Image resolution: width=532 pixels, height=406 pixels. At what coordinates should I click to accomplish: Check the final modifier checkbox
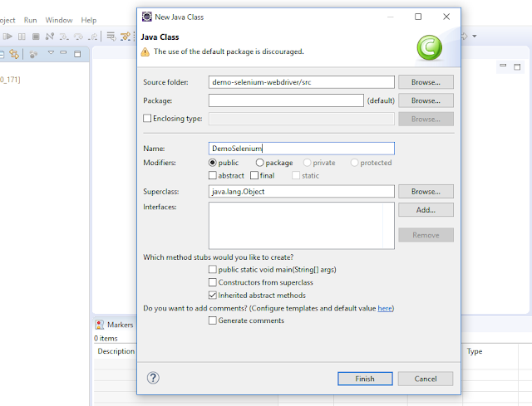click(x=254, y=175)
